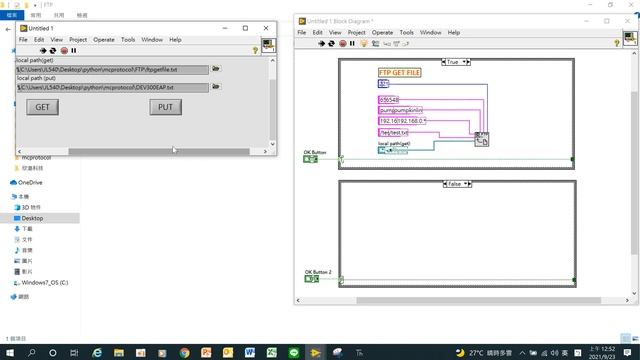The image size is (640, 360).
Task: Open Tools menu in front panel window
Action: tap(128, 40)
